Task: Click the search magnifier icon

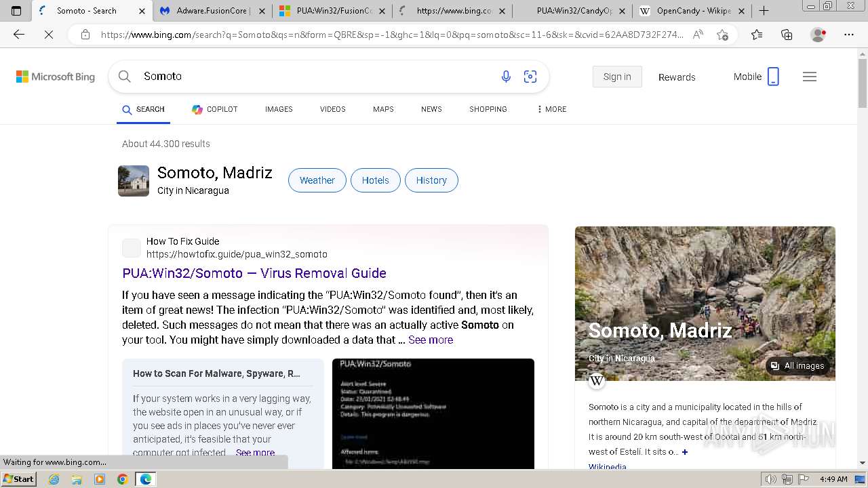Action: point(125,77)
